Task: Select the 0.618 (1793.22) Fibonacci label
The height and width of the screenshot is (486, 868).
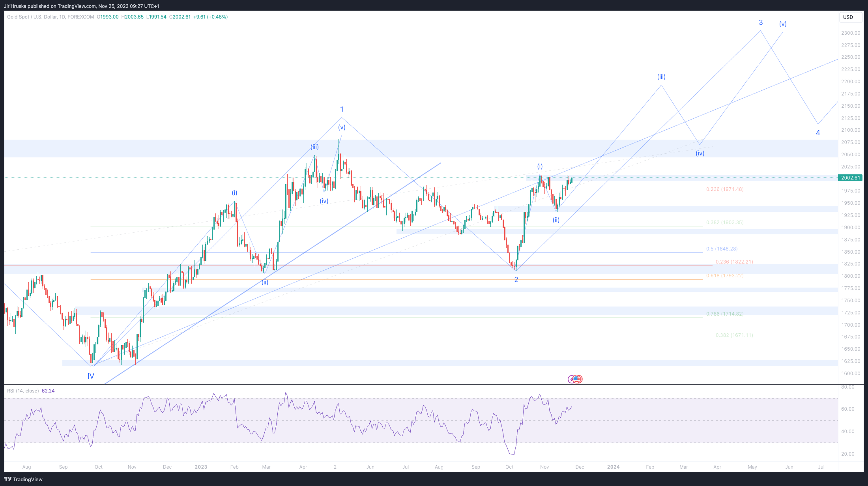Action: point(725,276)
